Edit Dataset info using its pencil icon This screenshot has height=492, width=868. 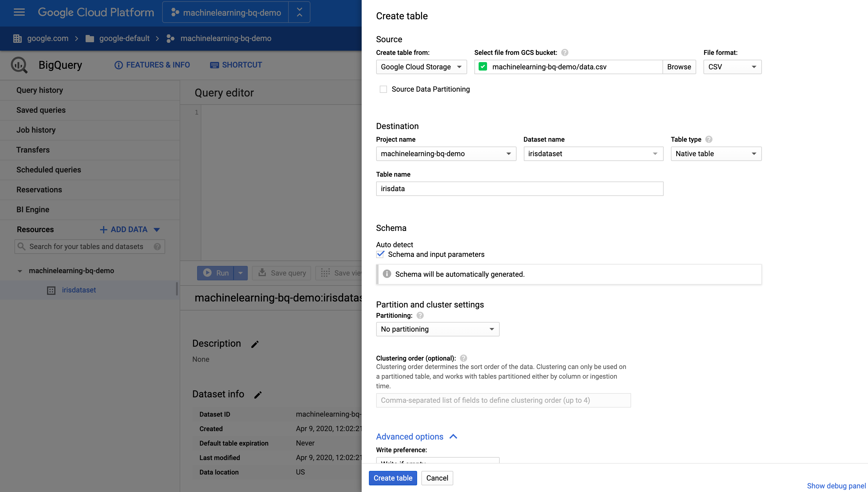(x=258, y=394)
